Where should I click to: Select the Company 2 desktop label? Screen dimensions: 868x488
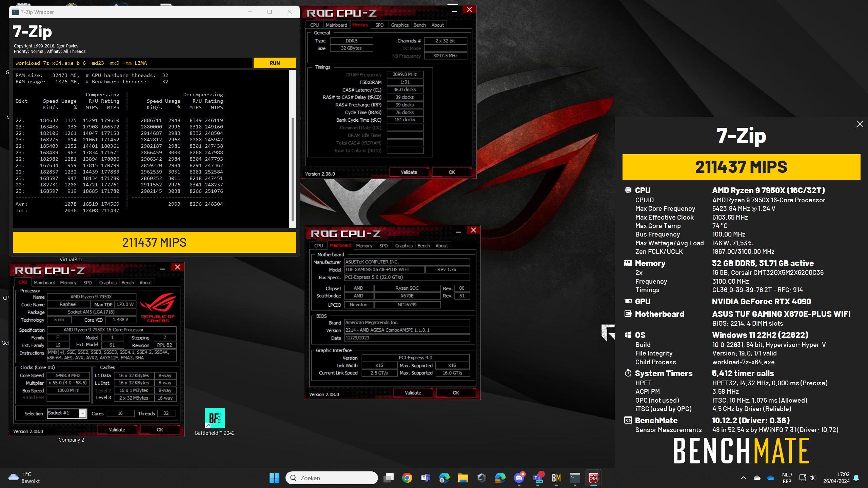click(x=71, y=440)
